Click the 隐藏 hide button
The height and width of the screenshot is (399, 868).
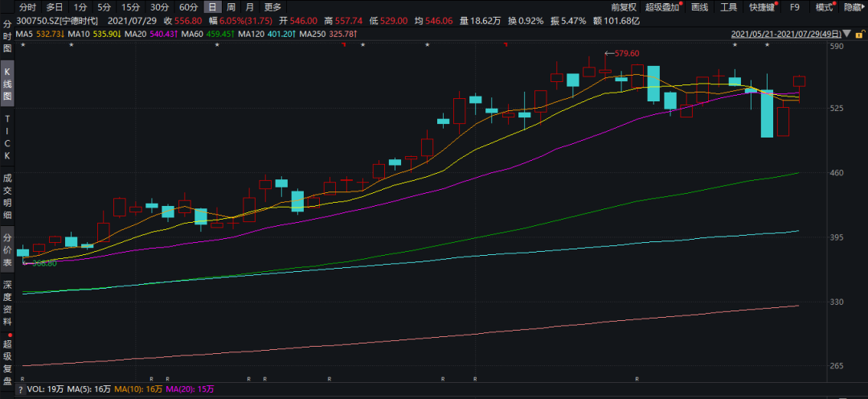coord(854,7)
